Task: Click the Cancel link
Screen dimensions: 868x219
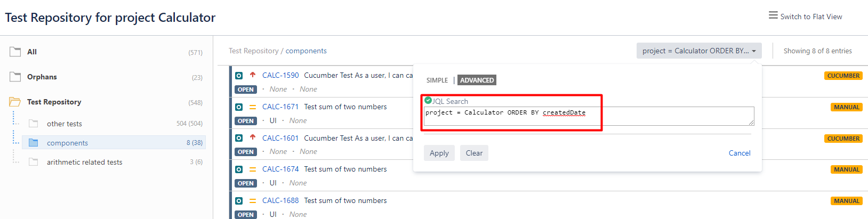Action: click(739, 153)
